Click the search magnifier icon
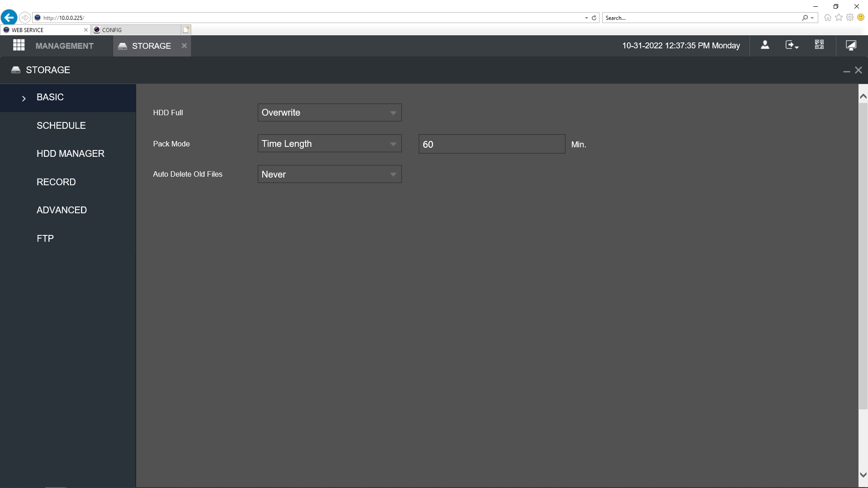 pyautogui.click(x=805, y=18)
